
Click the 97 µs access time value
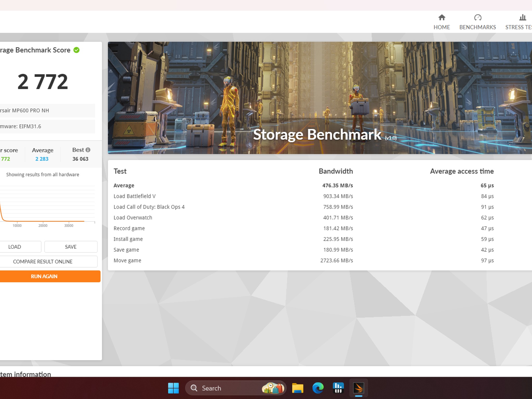click(487, 260)
